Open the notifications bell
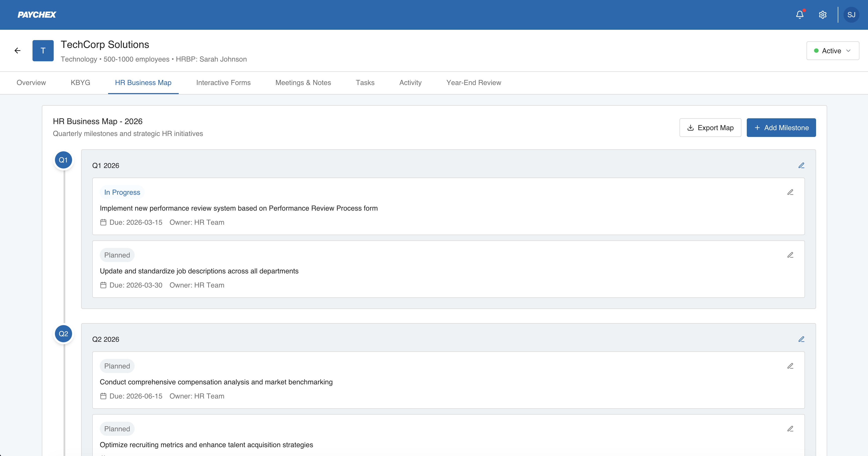868x456 pixels. 800,15
